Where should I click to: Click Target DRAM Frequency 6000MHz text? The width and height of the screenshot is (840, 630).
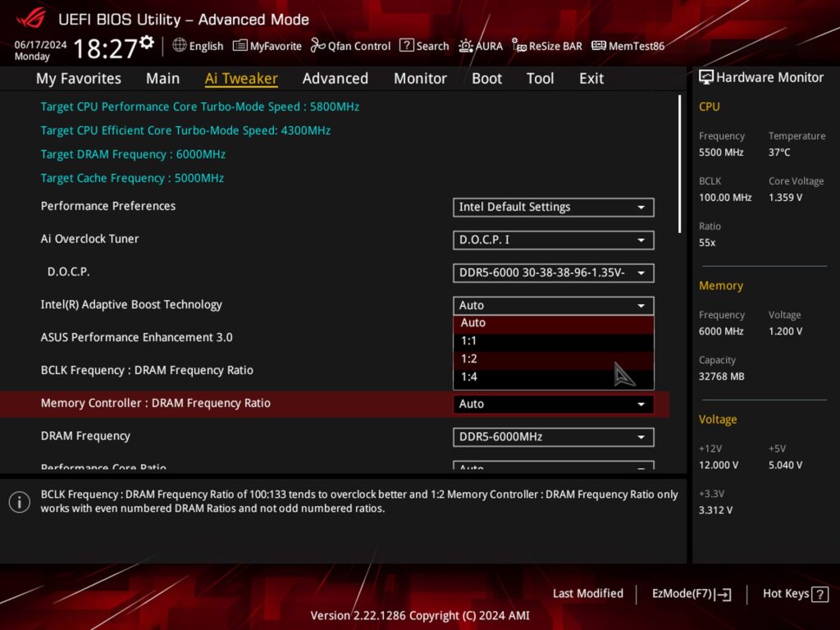click(x=133, y=154)
